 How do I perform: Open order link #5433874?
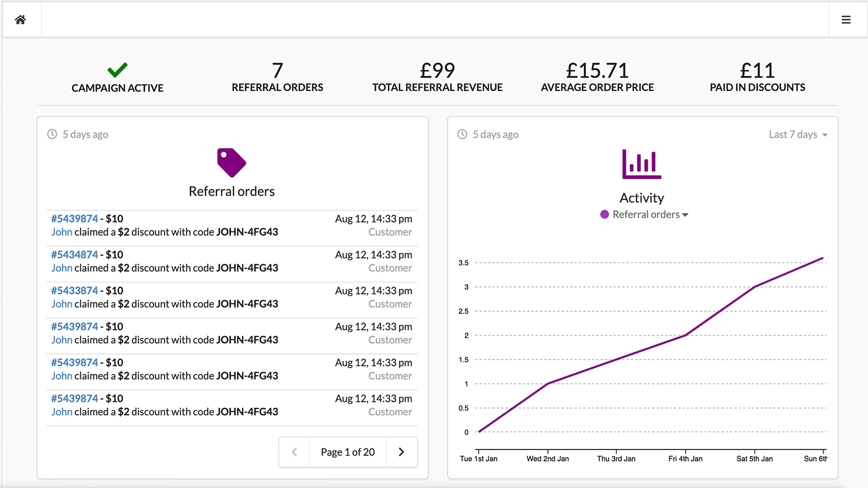(x=74, y=291)
